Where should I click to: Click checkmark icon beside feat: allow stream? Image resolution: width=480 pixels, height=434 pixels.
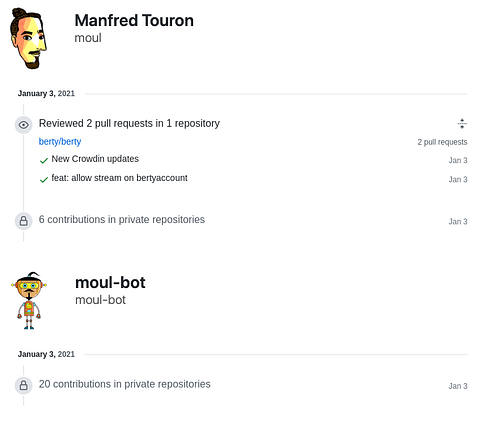44,180
